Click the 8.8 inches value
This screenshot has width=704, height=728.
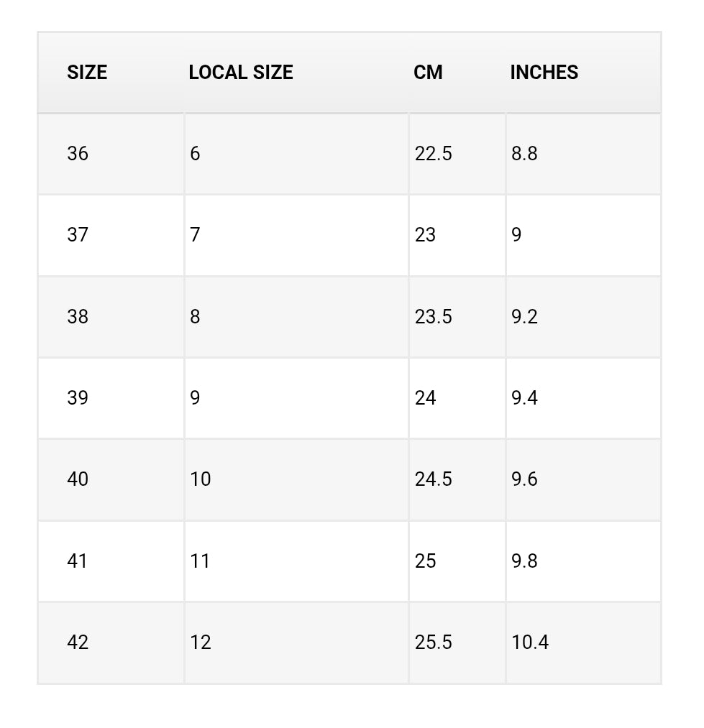click(524, 154)
